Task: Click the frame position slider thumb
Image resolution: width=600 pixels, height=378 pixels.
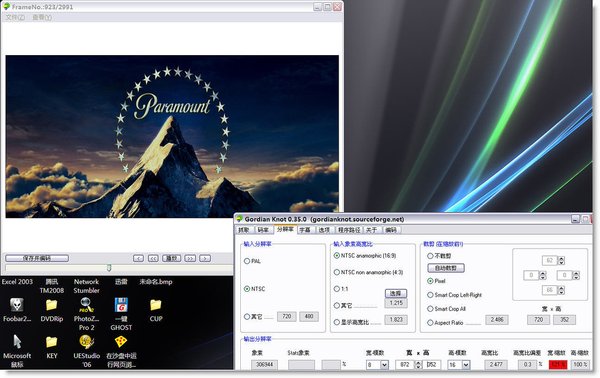Action: [109, 267]
